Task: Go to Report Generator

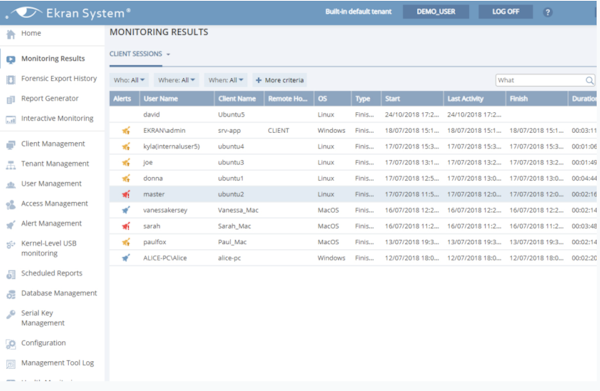Action: (x=50, y=98)
